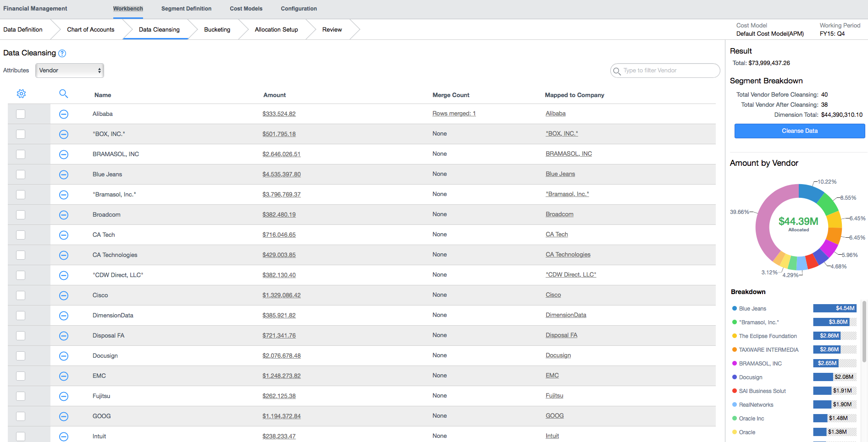Click the minus icon for EMC row
This screenshot has height=442, width=868.
(64, 376)
